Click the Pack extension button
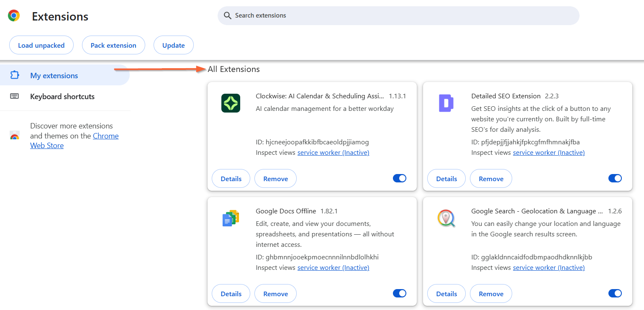The height and width of the screenshot is (310, 644). 113,45
